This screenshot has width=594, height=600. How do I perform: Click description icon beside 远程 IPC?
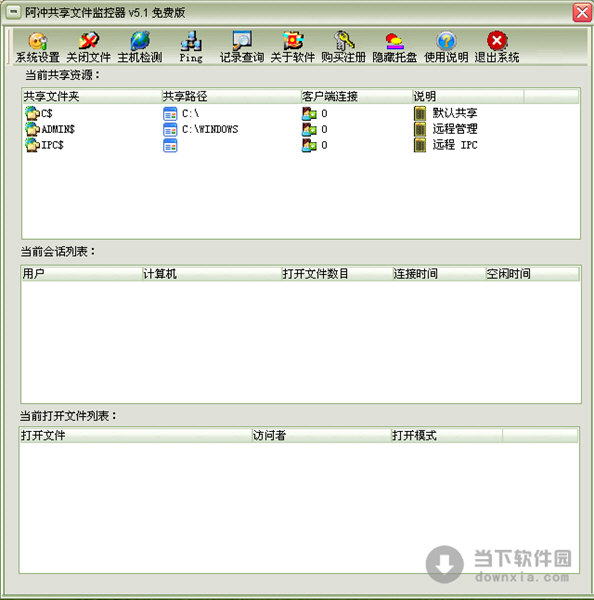420,145
